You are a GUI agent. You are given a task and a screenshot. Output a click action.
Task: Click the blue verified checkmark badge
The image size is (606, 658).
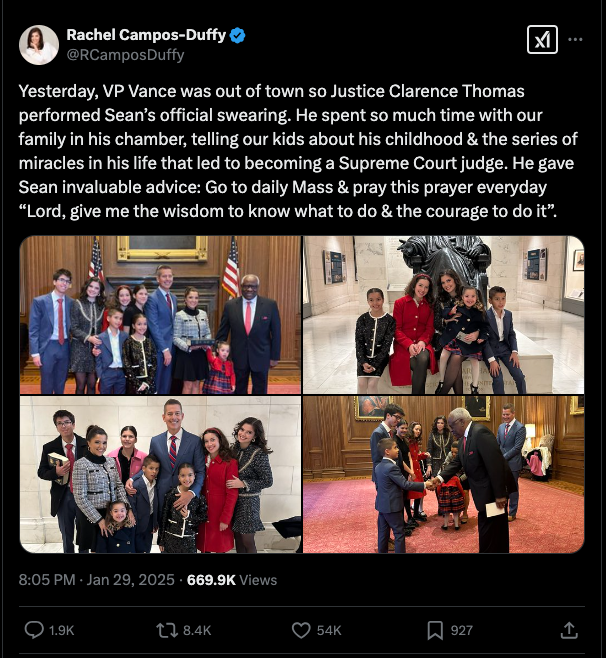coord(238,35)
